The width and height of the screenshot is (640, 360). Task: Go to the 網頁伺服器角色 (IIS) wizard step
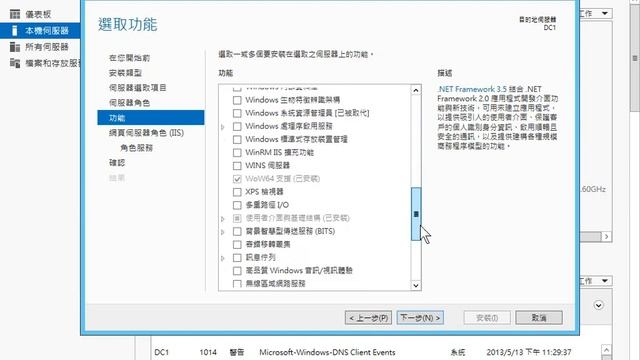147,133
